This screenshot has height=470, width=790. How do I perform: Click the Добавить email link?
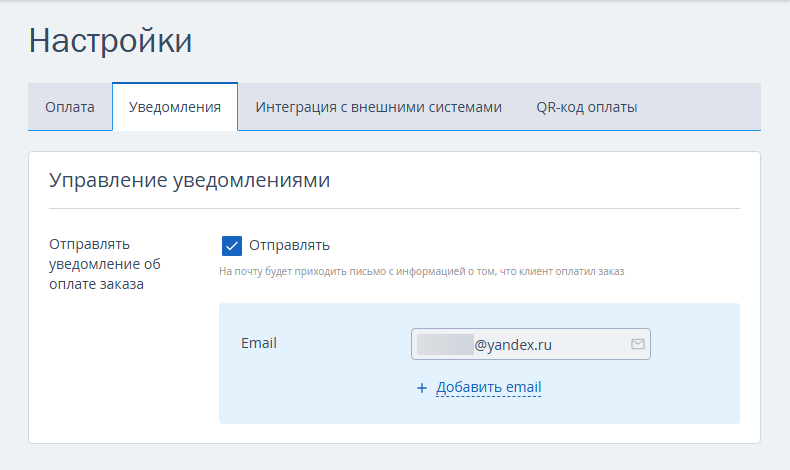tap(488, 387)
